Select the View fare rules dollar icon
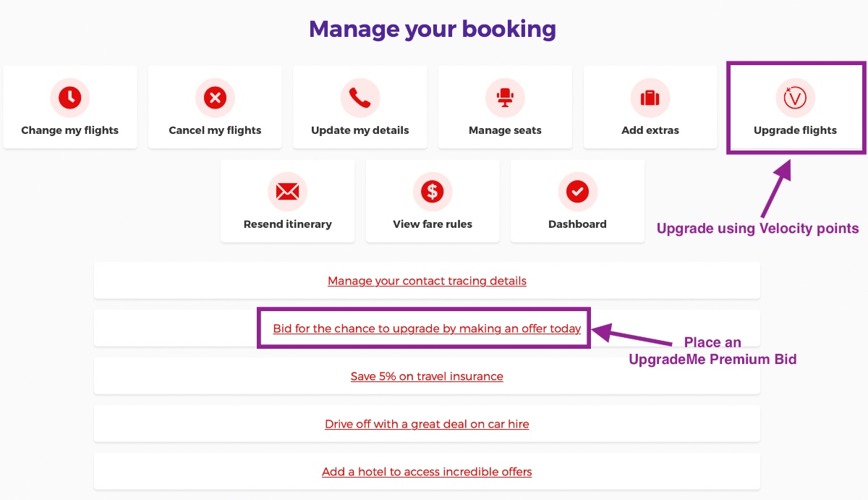This screenshot has width=868, height=500. pos(432,192)
